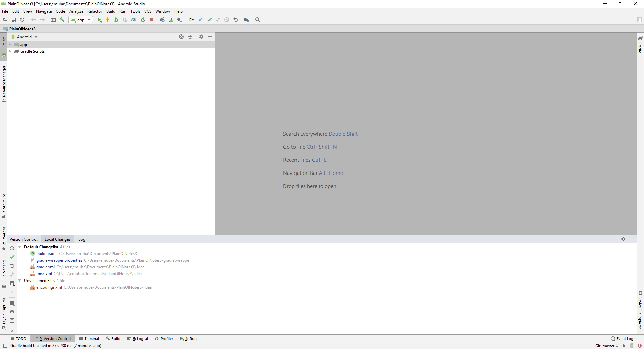Open the Resource Manager side tab
The width and height of the screenshot is (644, 349).
coord(4,84)
